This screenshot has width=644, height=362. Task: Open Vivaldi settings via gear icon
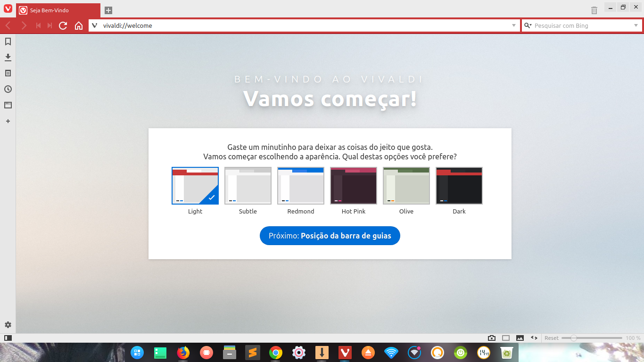pyautogui.click(x=8, y=325)
